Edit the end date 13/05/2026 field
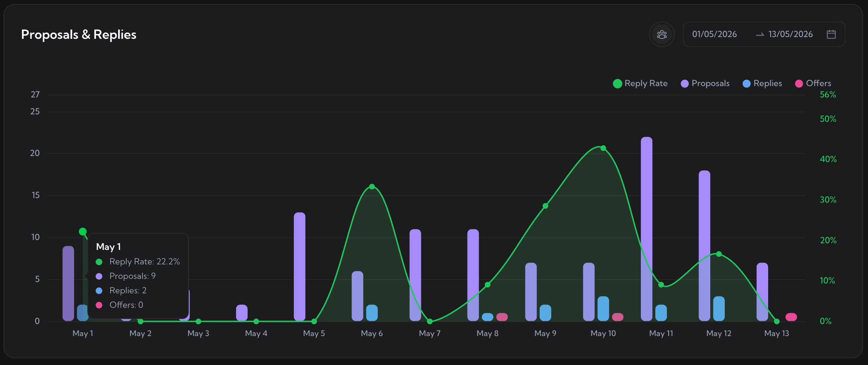The image size is (868, 365). coord(790,34)
